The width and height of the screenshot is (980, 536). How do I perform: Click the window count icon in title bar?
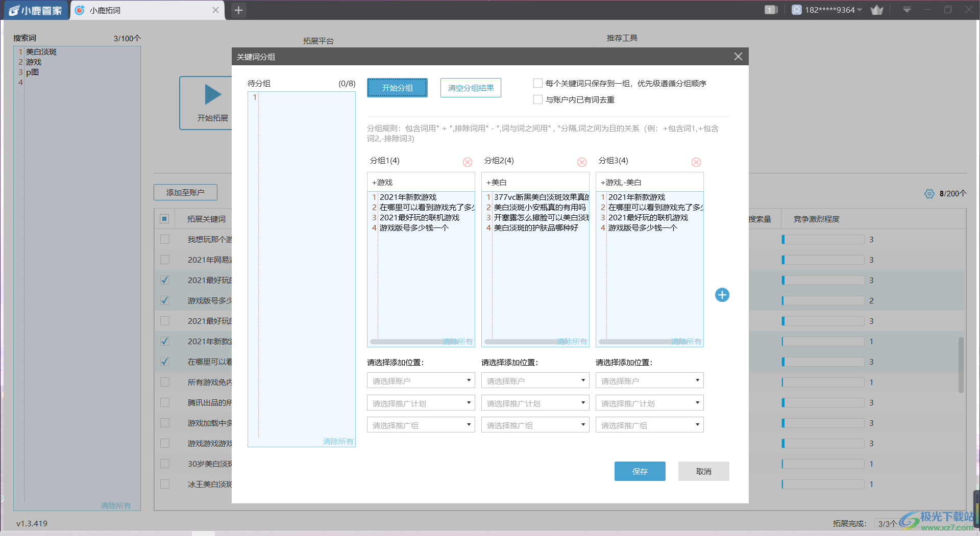click(771, 10)
